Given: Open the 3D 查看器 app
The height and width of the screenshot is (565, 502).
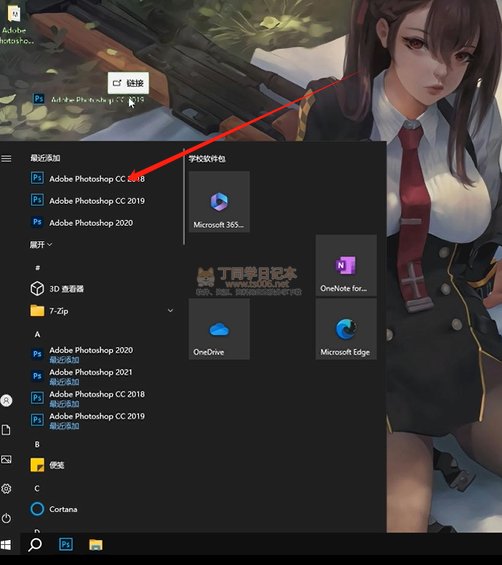Looking at the screenshot, I should [x=58, y=289].
